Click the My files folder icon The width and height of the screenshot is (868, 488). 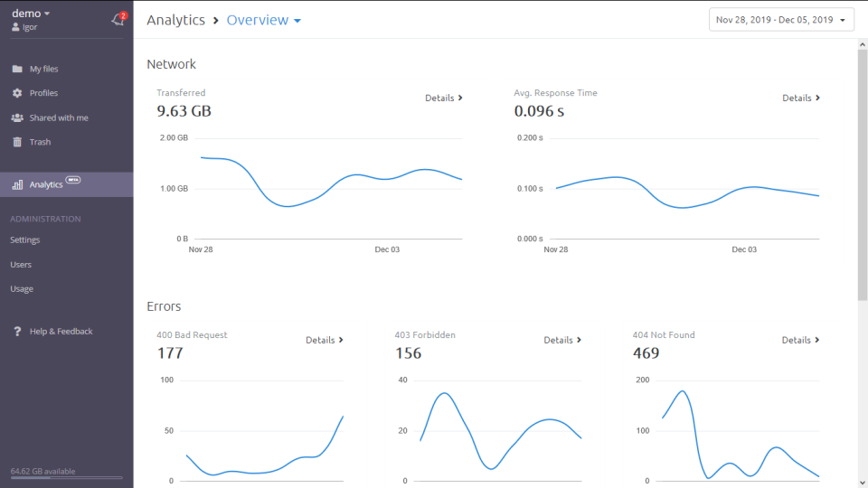[17, 69]
